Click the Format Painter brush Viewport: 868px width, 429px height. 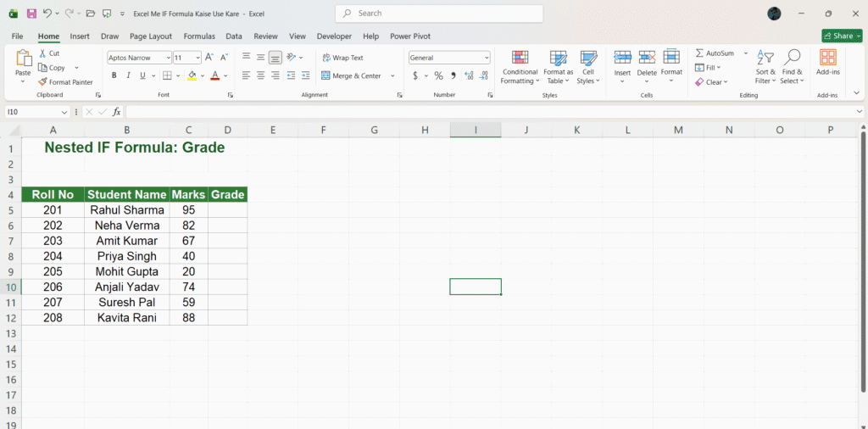42,82
